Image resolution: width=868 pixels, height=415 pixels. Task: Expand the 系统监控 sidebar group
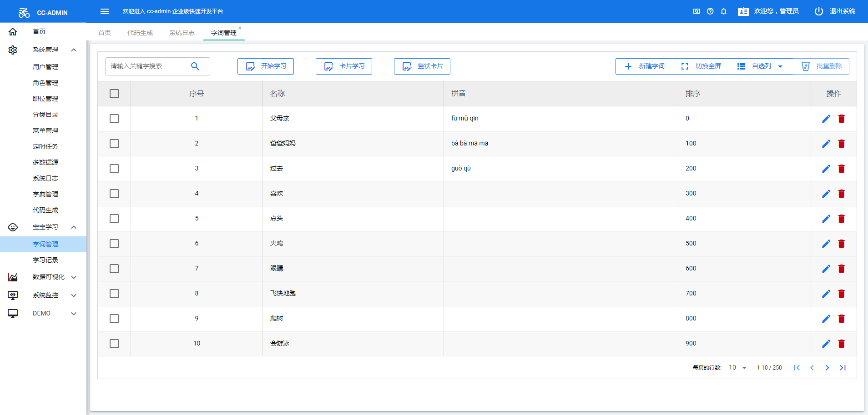[43, 295]
